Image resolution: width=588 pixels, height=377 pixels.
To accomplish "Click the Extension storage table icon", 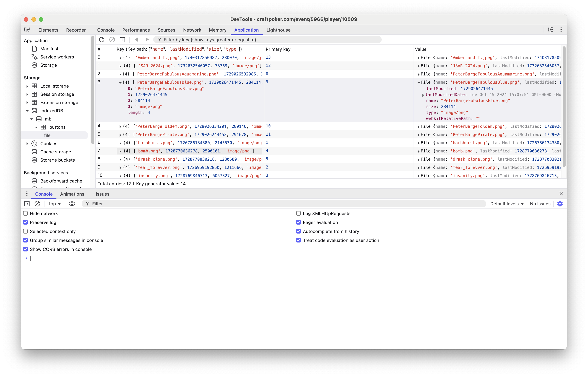I will (35, 103).
